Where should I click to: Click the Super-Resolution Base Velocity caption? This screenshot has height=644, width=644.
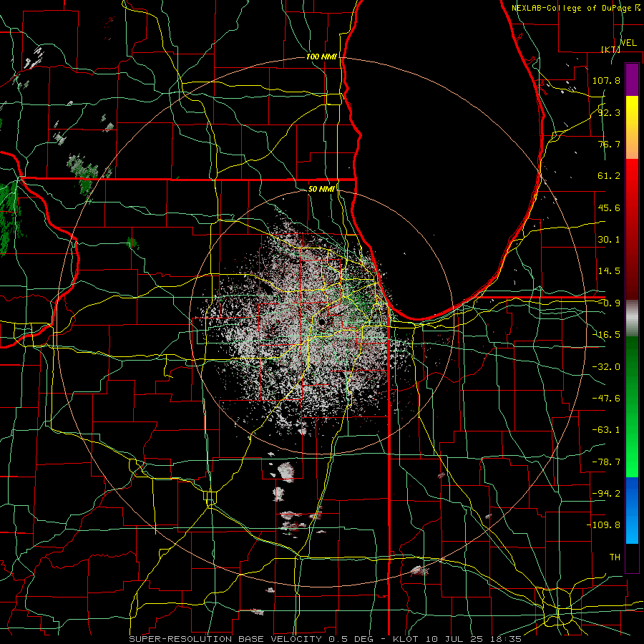tap(326, 639)
